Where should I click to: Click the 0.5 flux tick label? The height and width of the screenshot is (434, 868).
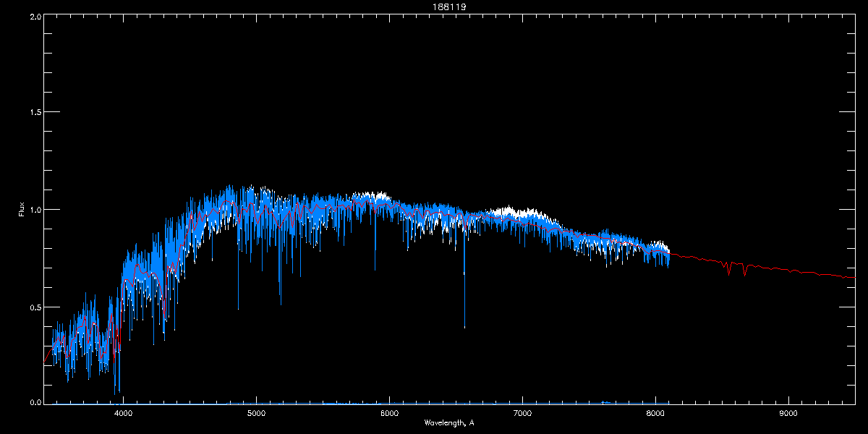tap(35, 307)
